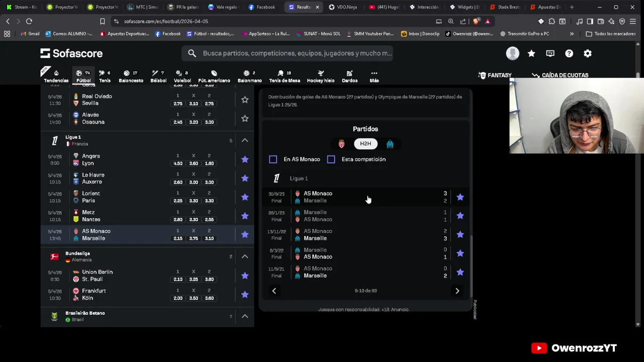Unfavorite the Angers vs Lyon match
This screenshot has height=362, width=644.
coord(245,159)
